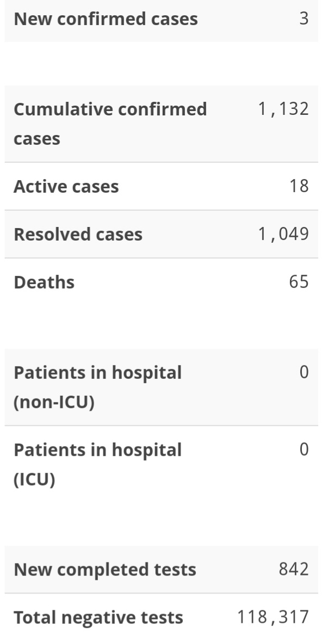
Task: Click the non-ICU patients value 0
Action: click(304, 372)
